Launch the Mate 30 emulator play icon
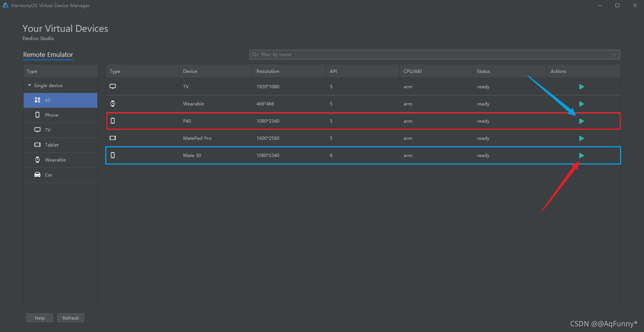The width and height of the screenshot is (644, 332). 581,156
